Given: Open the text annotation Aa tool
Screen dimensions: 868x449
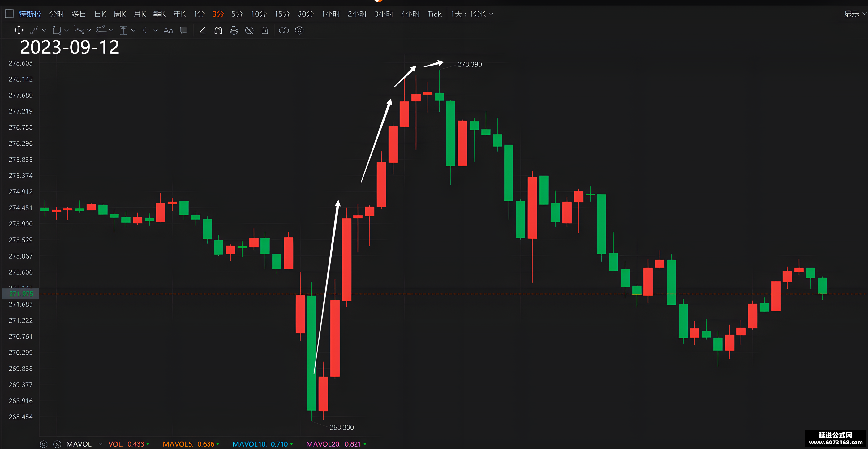Looking at the screenshot, I should point(168,31).
